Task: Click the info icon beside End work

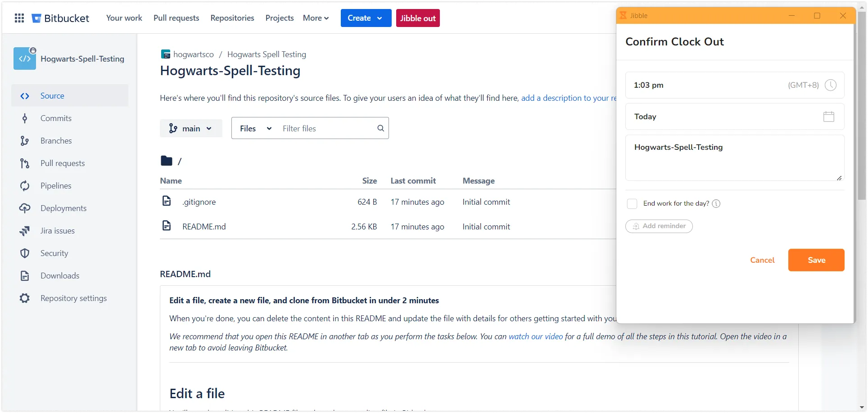Action: 716,204
